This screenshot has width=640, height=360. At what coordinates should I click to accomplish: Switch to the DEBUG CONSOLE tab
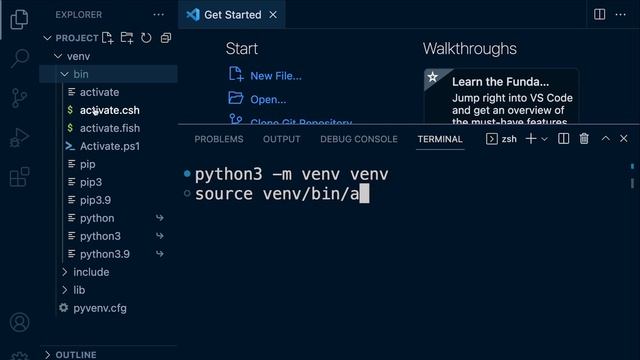(359, 139)
